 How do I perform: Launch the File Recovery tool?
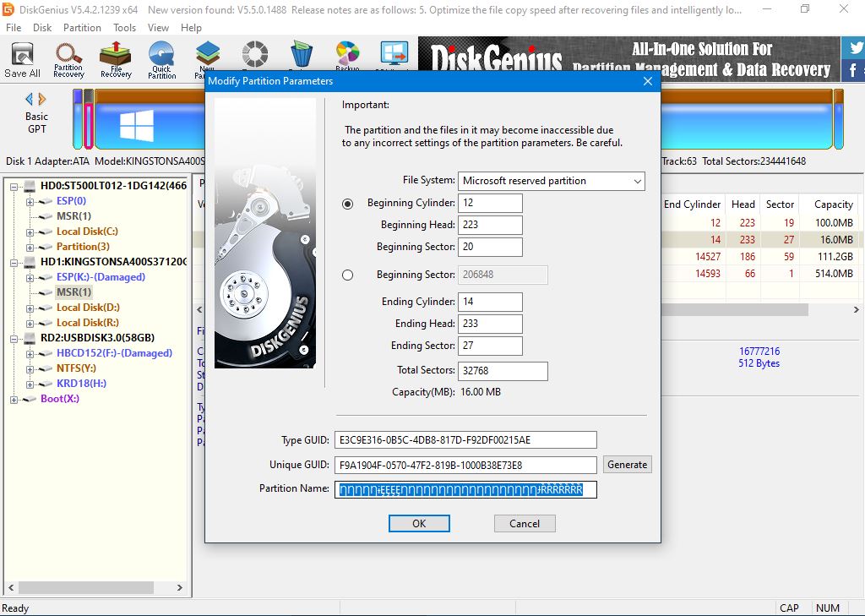point(116,59)
